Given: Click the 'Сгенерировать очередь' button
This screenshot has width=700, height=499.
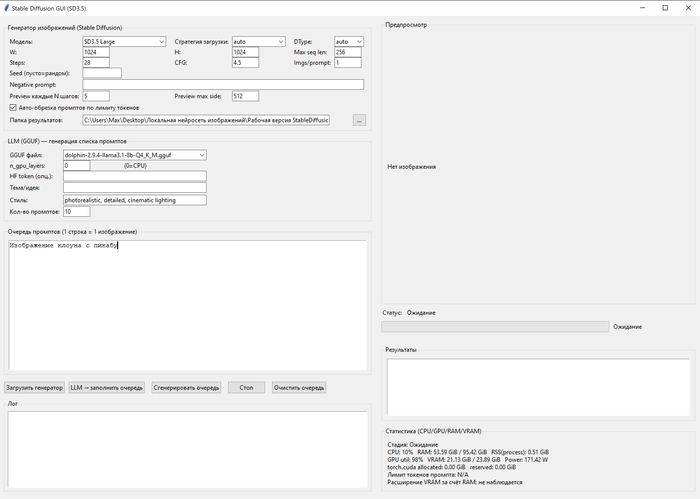Looking at the screenshot, I should (x=187, y=387).
